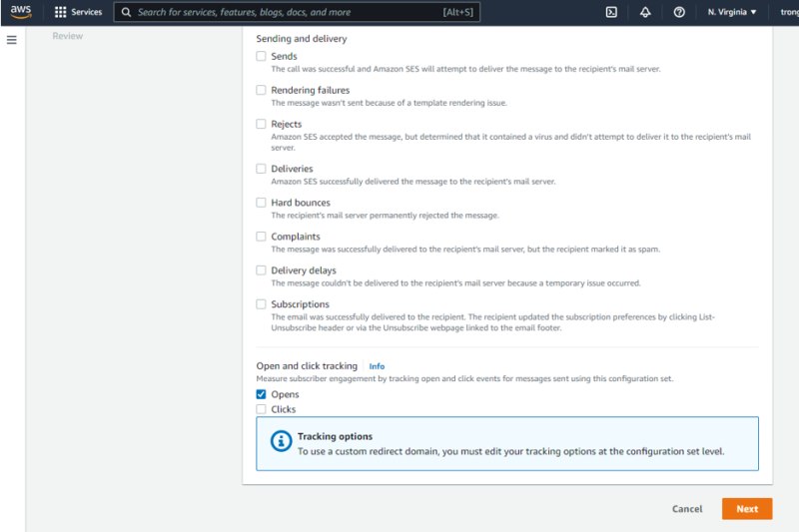
Task: Open the N. Virginia region dropdown
Action: [x=732, y=12]
